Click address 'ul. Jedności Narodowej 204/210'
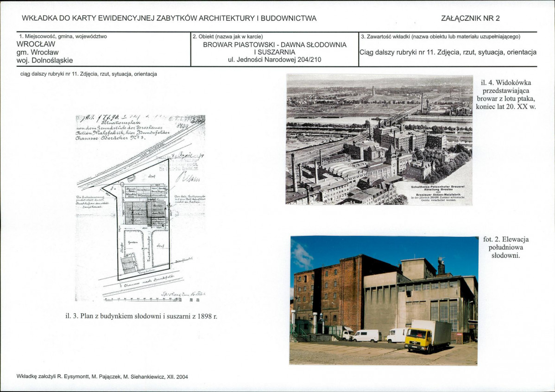This screenshot has height=392, width=555. pos(275,59)
